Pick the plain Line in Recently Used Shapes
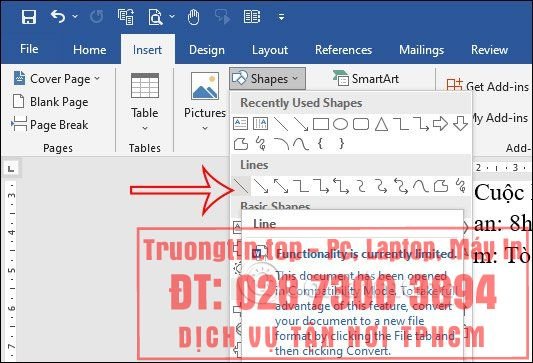This screenshot has width=533, height=363. pos(281,124)
